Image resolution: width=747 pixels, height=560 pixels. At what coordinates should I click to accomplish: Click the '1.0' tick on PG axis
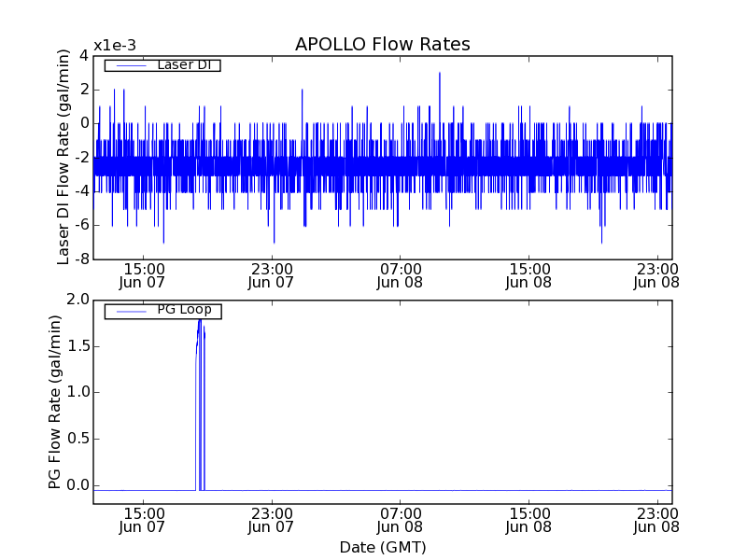coord(78,392)
